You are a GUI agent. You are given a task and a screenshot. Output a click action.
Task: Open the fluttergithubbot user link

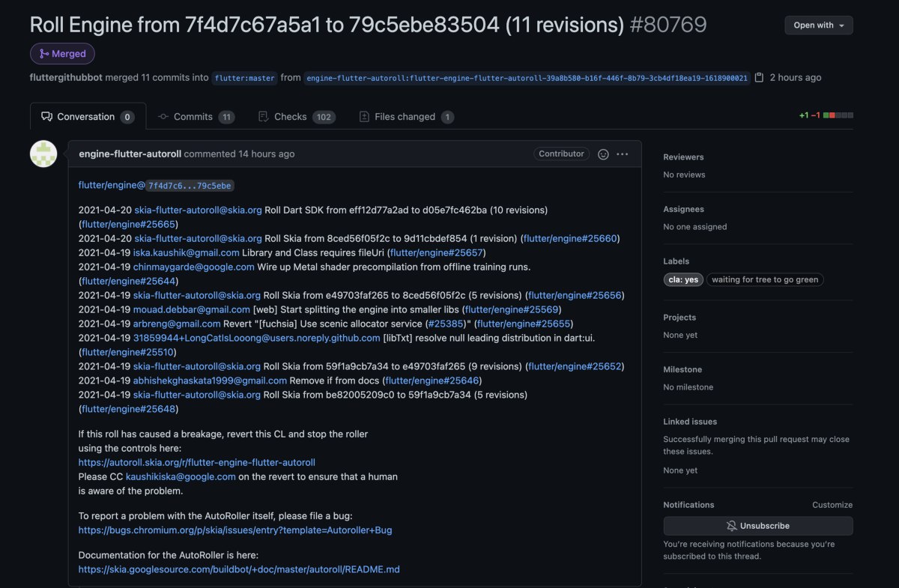(66, 78)
